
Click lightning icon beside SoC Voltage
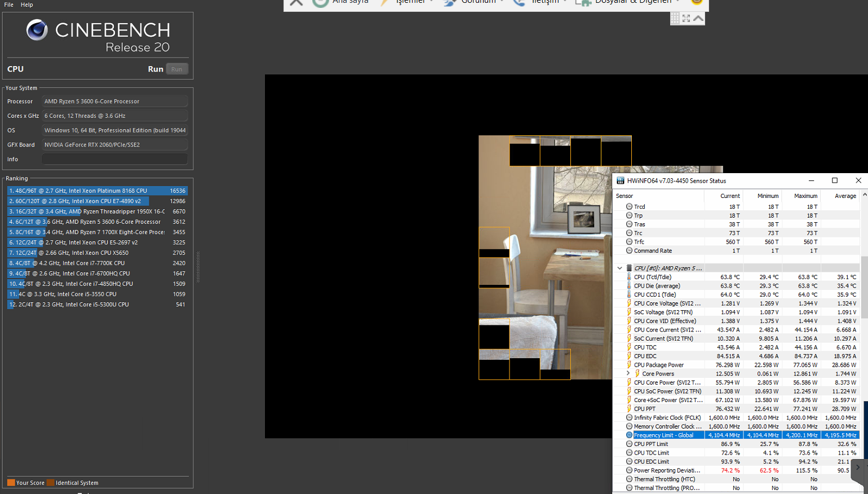click(x=629, y=312)
